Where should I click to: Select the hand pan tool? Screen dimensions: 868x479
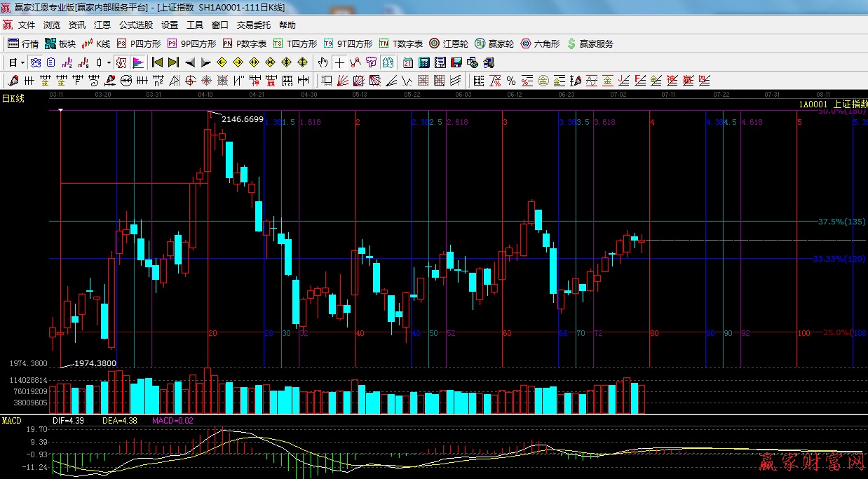(323, 62)
